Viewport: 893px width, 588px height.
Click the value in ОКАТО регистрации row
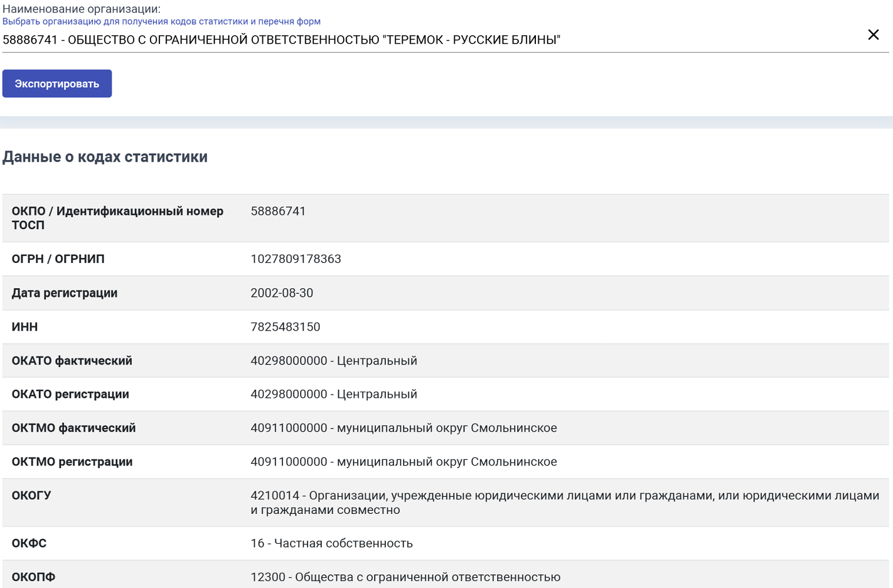[x=334, y=394]
